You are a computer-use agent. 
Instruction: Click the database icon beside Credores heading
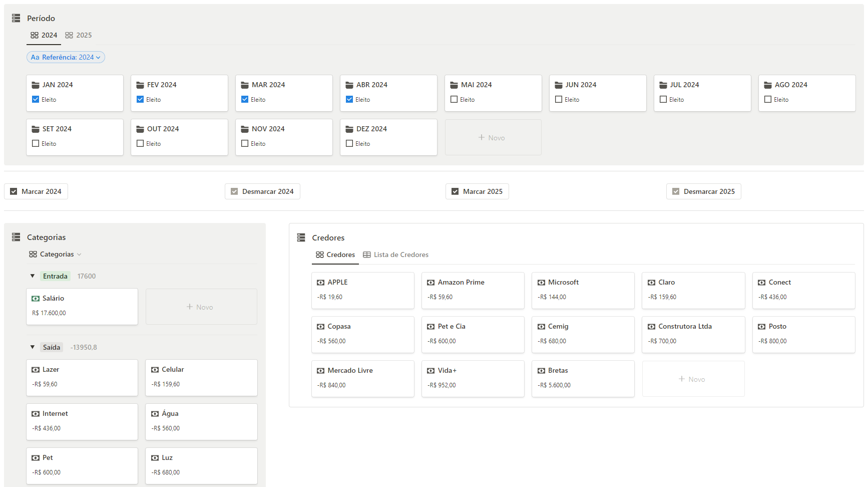301,237
